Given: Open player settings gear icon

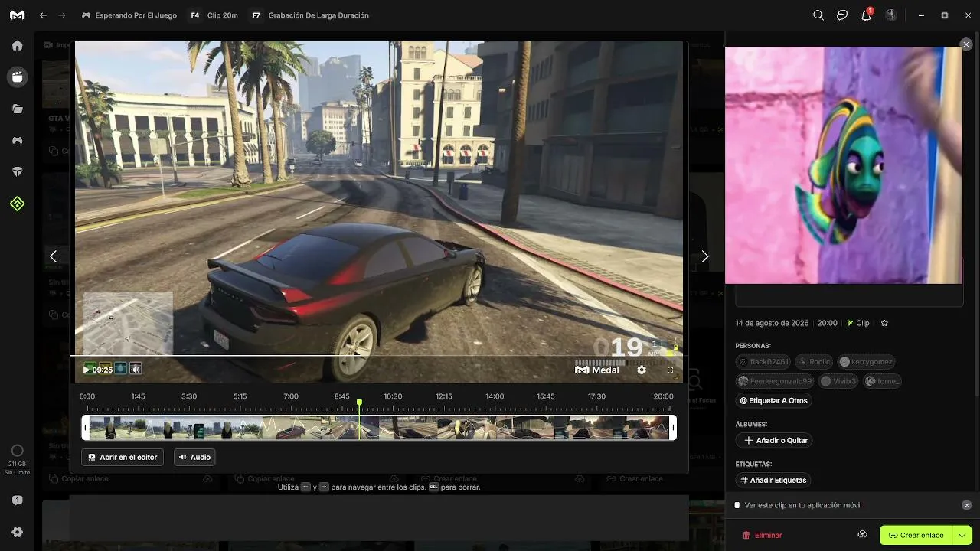Looking at the screenshot, I should (642, 370).
